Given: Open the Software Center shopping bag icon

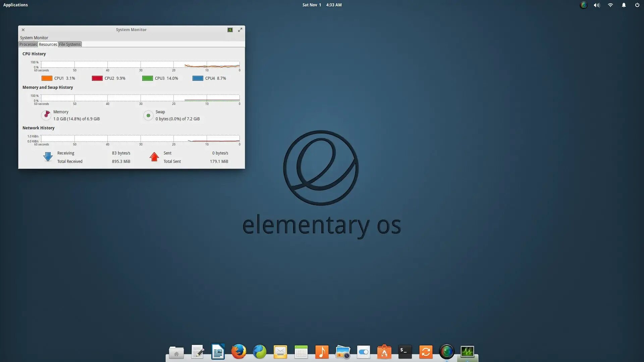Looking at the screenshot, I should (384, 352).
